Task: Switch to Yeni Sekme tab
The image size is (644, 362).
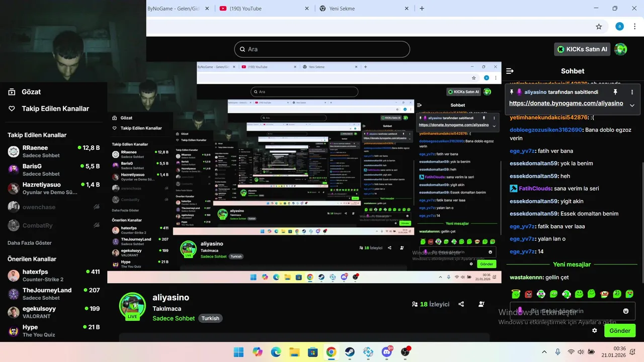Action: 364,8
